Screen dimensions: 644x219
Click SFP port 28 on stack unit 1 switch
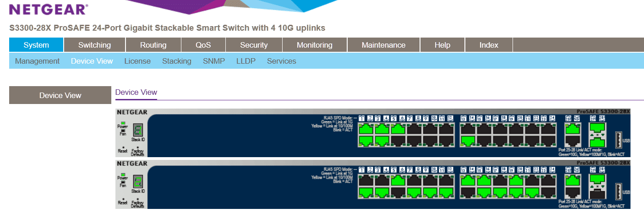pos(596,142)
